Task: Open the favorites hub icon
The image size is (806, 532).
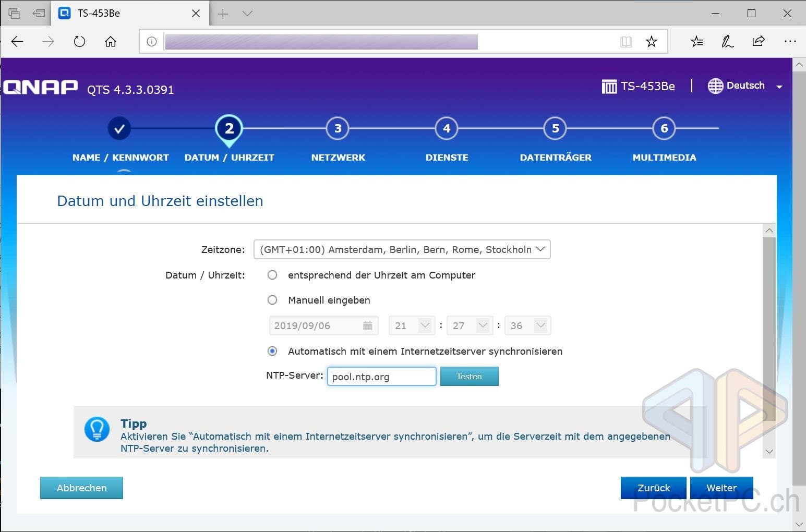Action: coord(696,42)
